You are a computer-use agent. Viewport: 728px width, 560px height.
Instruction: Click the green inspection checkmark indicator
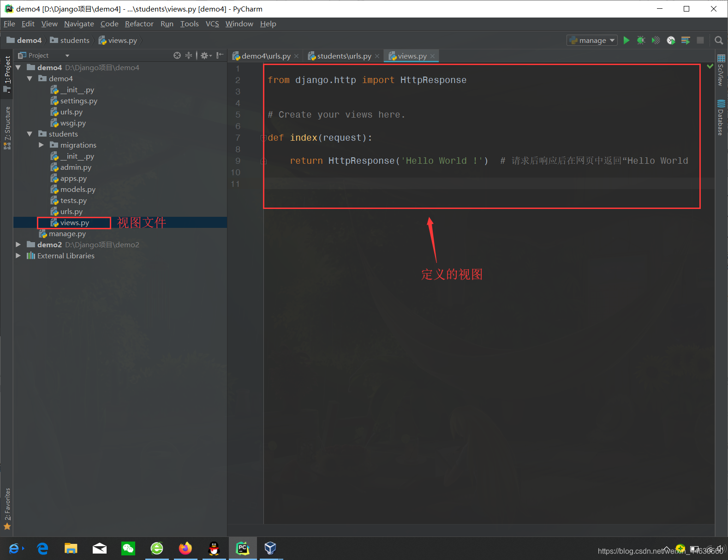coord(710,66)
